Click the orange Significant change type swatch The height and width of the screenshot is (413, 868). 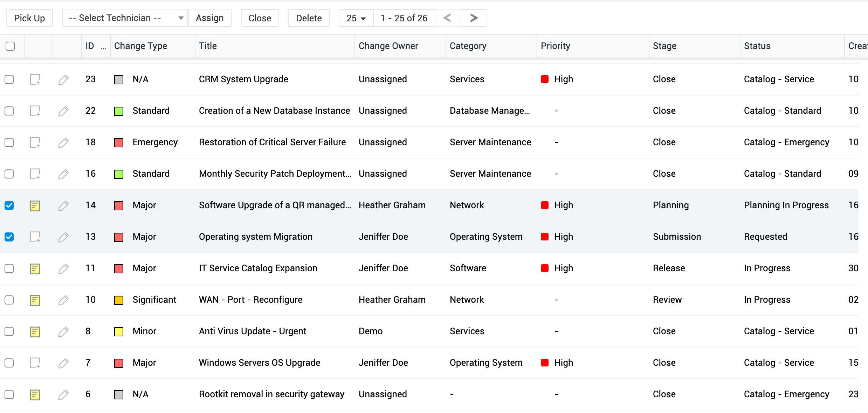(x=119, y=300)
